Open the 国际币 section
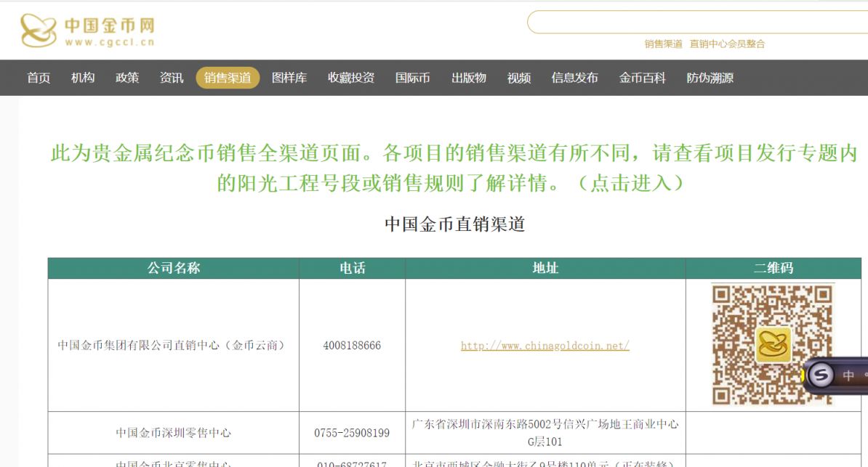This screenshot has width=868, height=467. point(412,78)
